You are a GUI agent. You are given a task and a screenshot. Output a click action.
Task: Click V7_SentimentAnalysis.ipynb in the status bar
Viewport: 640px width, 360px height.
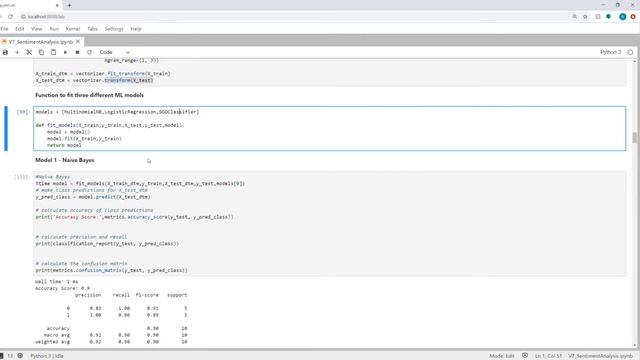pyautogui.click(x=600, y=356)
